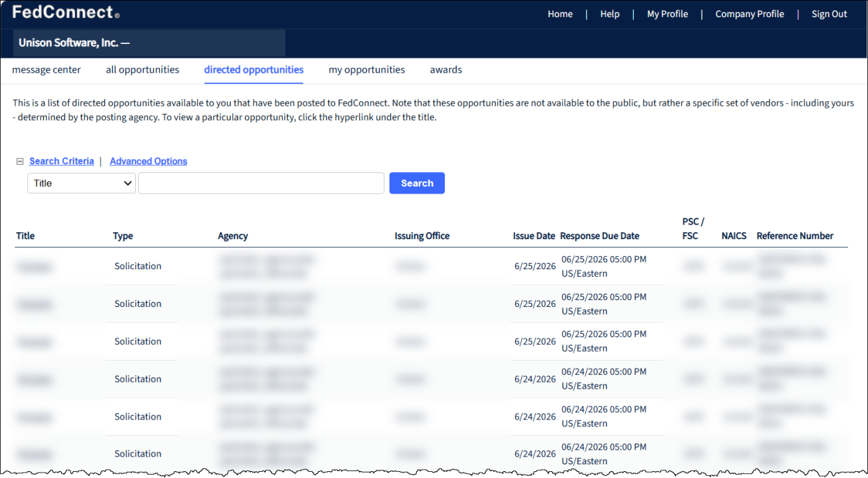Viewport: 868px width, 478px height.
Task: Select the directed opportunities tab
Action: 254,70
